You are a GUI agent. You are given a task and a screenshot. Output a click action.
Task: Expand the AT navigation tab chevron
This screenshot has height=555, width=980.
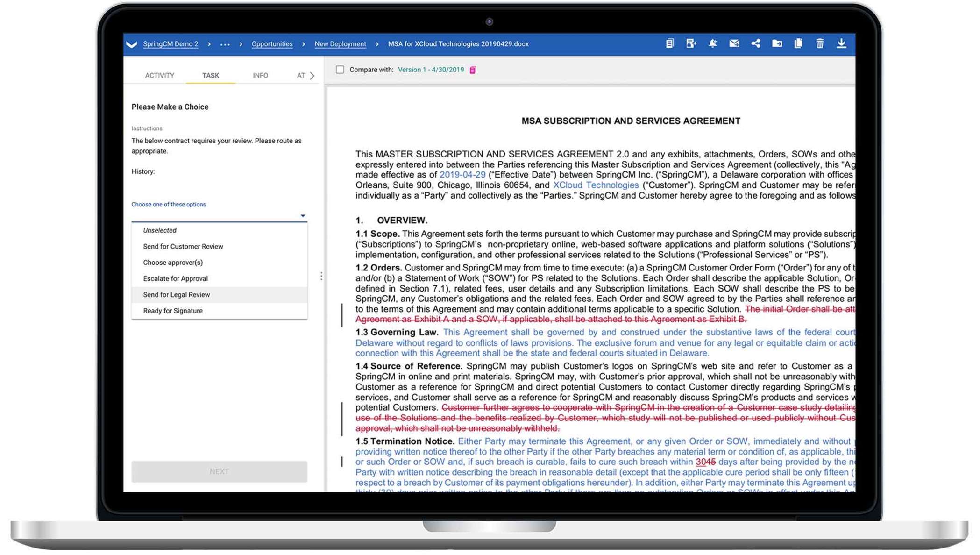(312, 75)
